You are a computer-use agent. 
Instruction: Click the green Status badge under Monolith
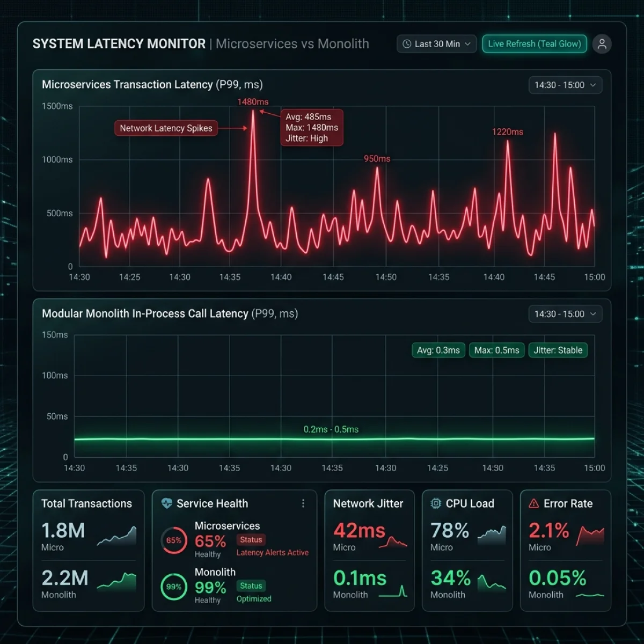251,586
